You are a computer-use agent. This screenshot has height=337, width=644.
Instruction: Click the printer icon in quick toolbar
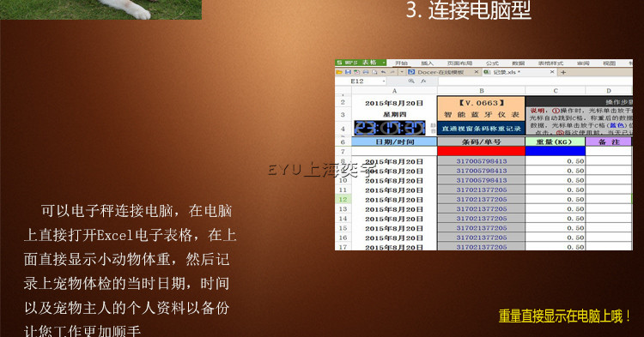366,72
